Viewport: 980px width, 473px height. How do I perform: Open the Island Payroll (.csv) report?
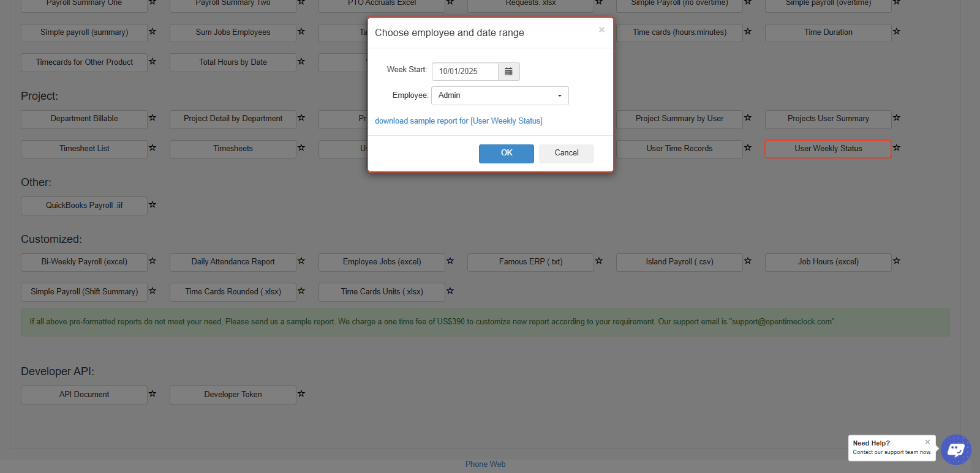click(679, 262)
